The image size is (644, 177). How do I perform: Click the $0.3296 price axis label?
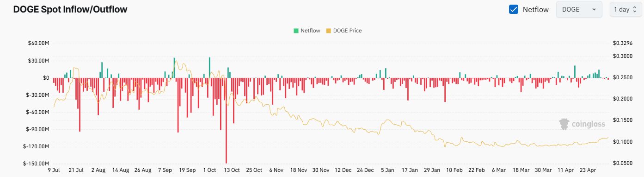click(622, 43)
